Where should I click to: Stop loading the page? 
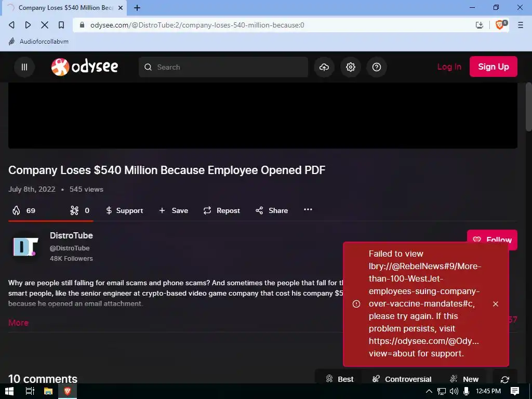(x=45, y=25)
